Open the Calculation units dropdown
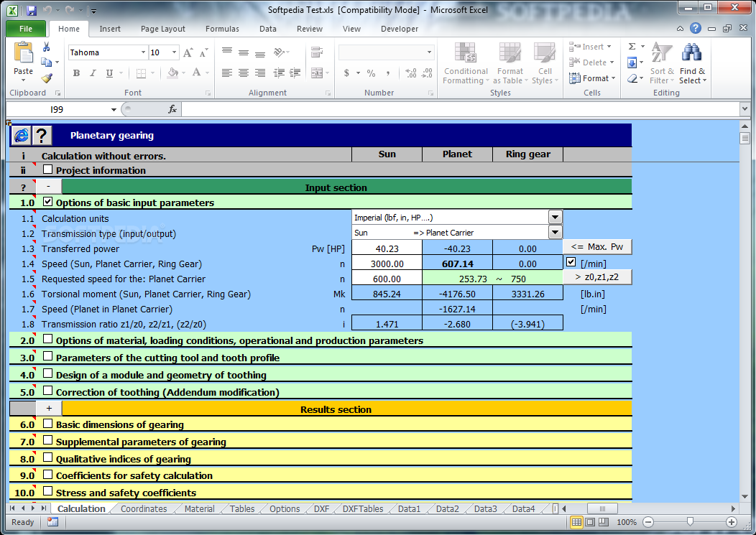This screenshot has height=535, width=756. point(555,218)
